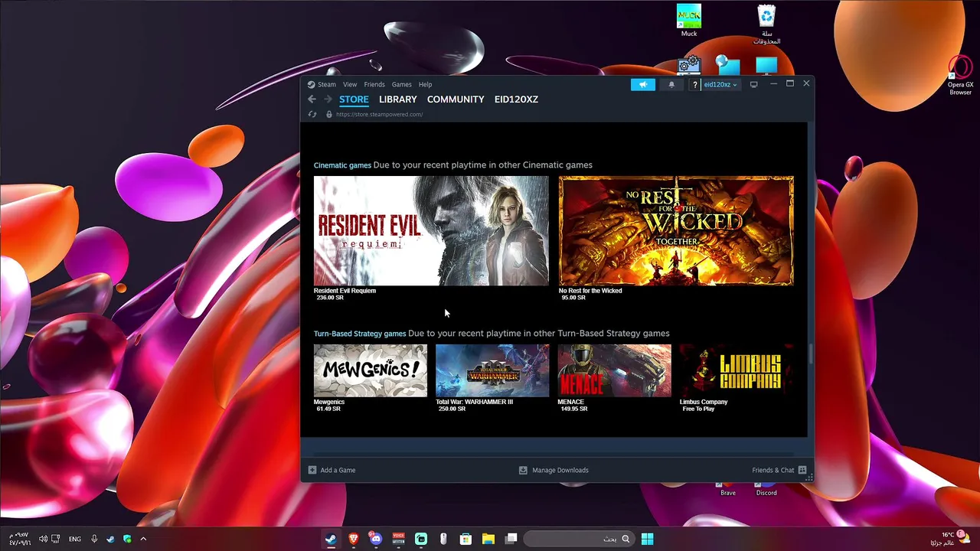This screenshot has width=980, height=551.
Task: Open the Windows Start menu
Action: point(647,539)
